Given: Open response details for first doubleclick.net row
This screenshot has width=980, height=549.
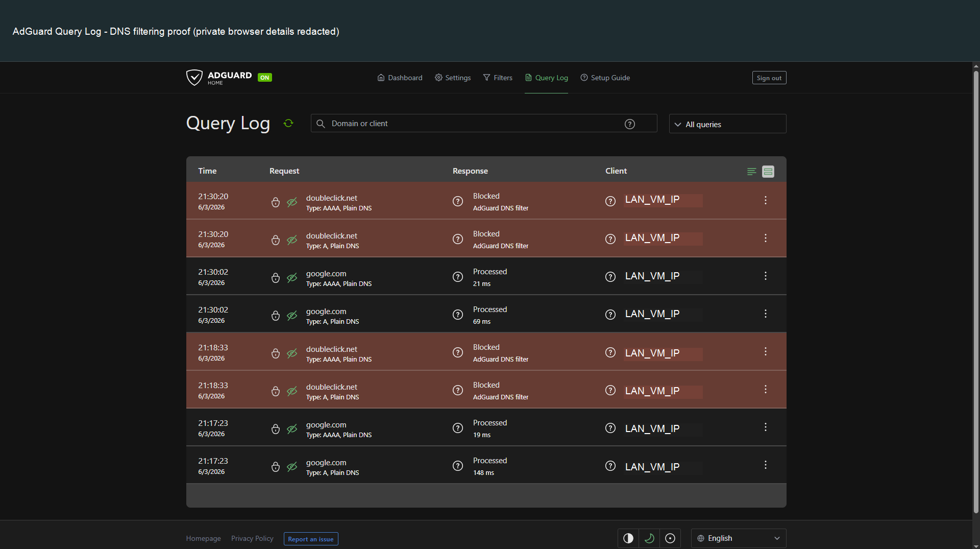Looking at the screenshot, I should pos(458,201).
